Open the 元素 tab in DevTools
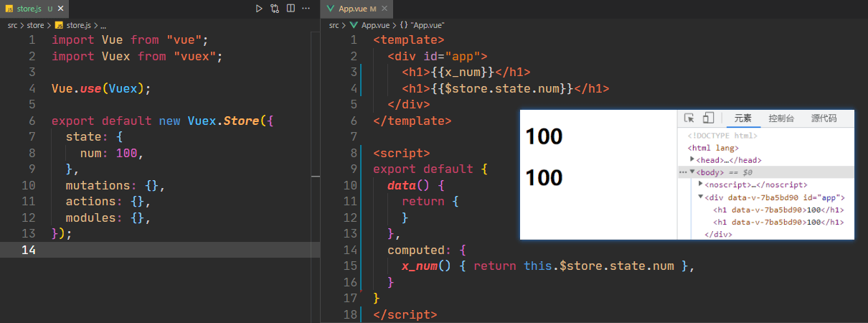Viewport: 868px width, 323px height. tap(742, 118)
